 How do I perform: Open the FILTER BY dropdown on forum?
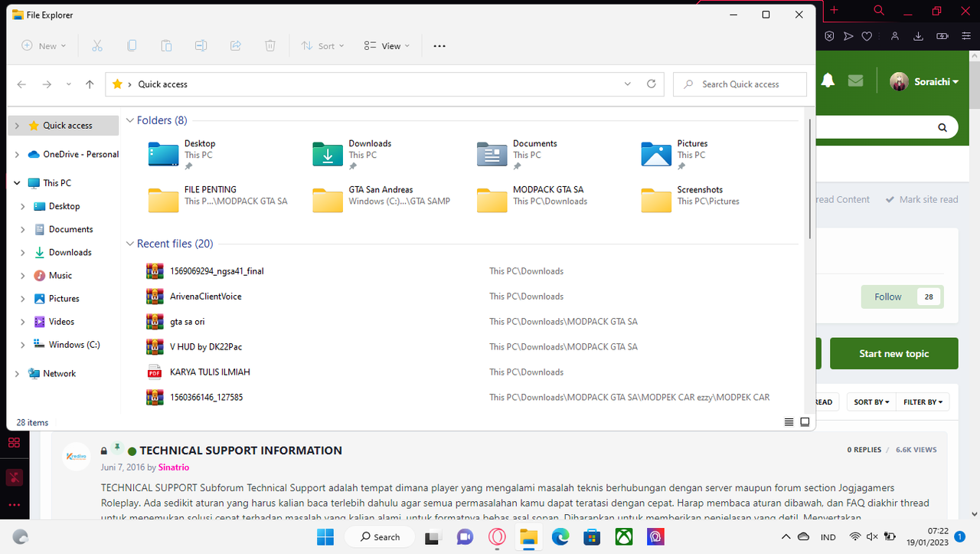(923, 402)
